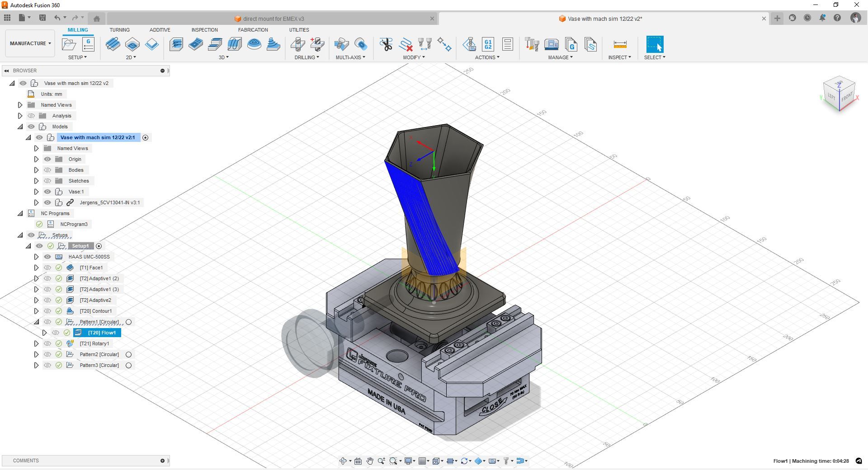Select the 3D Ramp toolpath tool
This screenshot has width=868, height=470.
click(274, 44)
